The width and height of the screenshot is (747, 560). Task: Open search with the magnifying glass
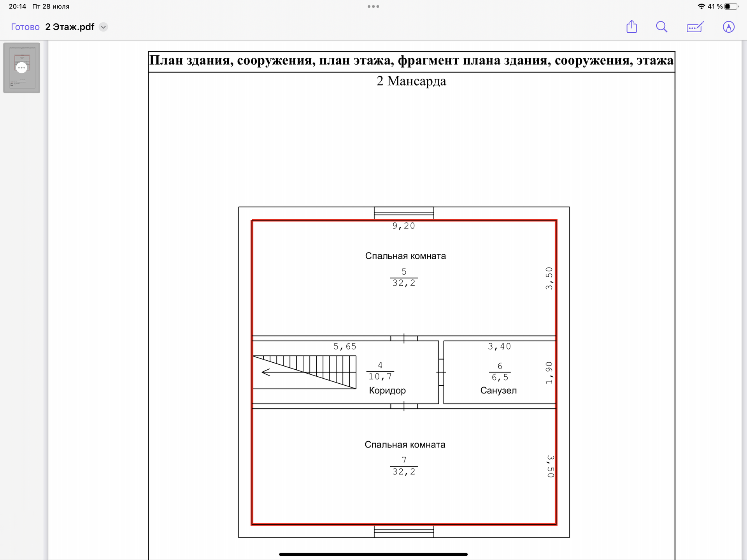pos(661,27)
